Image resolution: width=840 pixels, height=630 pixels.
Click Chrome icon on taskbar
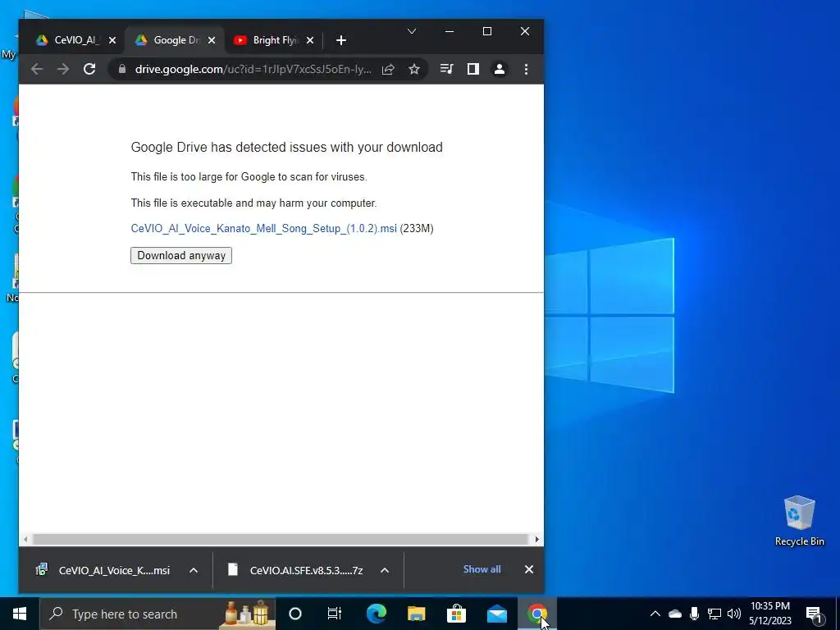(x=536, y=614)
